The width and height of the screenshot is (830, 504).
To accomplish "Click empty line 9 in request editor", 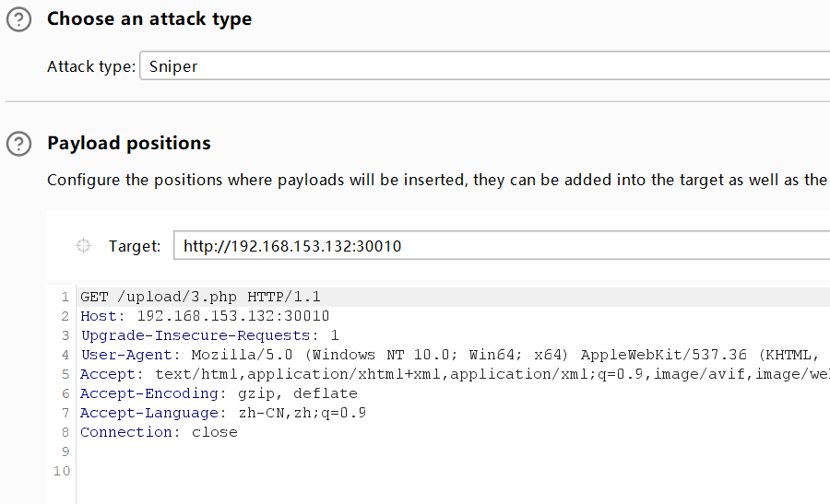I will coord(453,451).
